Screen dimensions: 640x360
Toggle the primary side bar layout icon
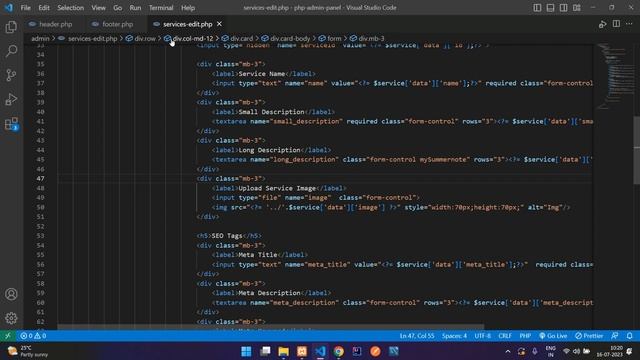tap(537, 8)
